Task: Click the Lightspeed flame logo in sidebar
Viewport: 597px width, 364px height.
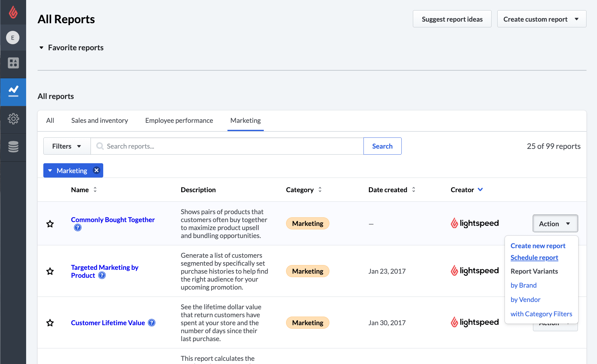Action: point(13,12)
